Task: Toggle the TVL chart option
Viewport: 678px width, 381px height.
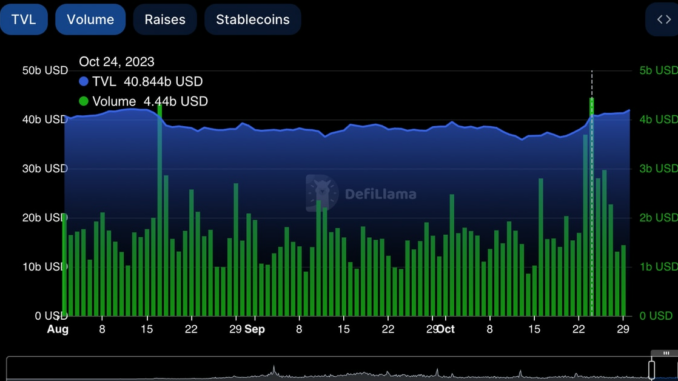Action: (x=23, y=19)
